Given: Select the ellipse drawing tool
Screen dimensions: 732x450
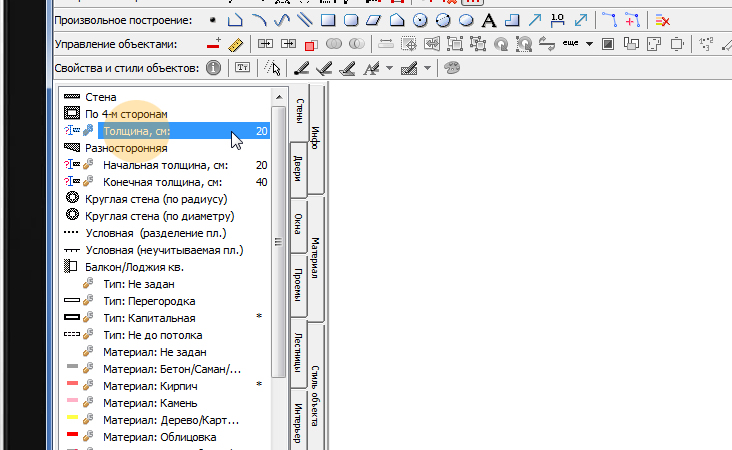Looking at the screenshot, I should point(465,19).
